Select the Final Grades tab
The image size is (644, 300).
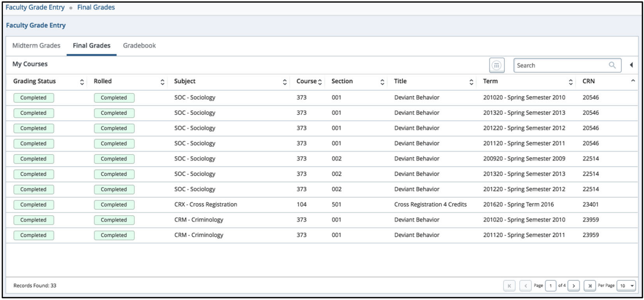pos(91,46)
